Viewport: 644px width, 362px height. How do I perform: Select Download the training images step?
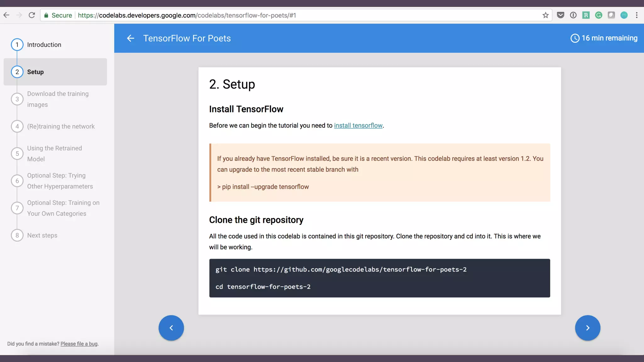coord(58,99)
